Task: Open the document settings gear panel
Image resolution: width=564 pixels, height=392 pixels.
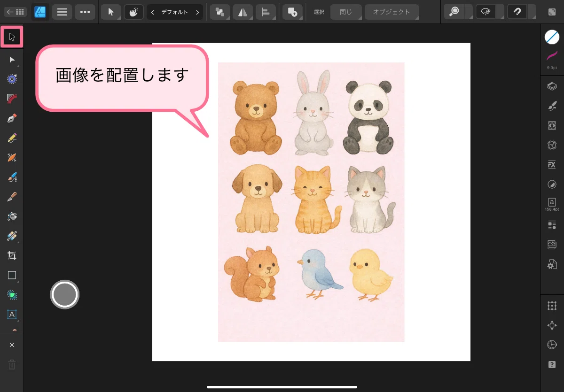Action: [552, 264]
